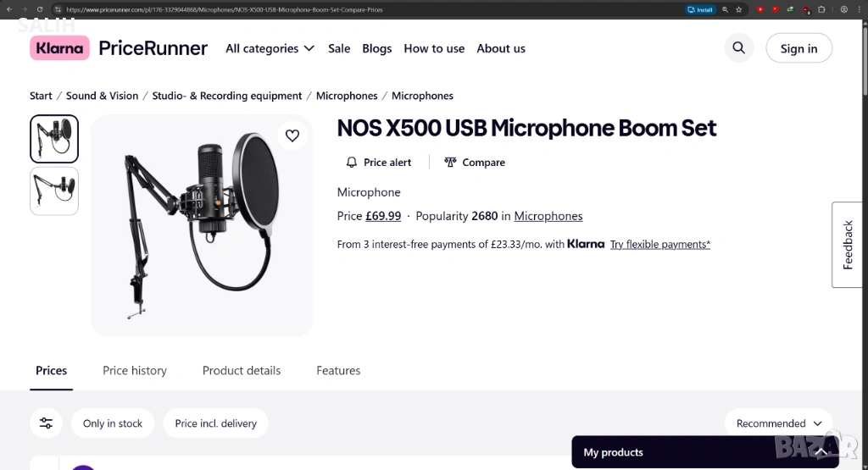Viewport: 868px width, 470px height.
Task: Reload the page with browser refresh icon
Action: click(x=40, y=9)
